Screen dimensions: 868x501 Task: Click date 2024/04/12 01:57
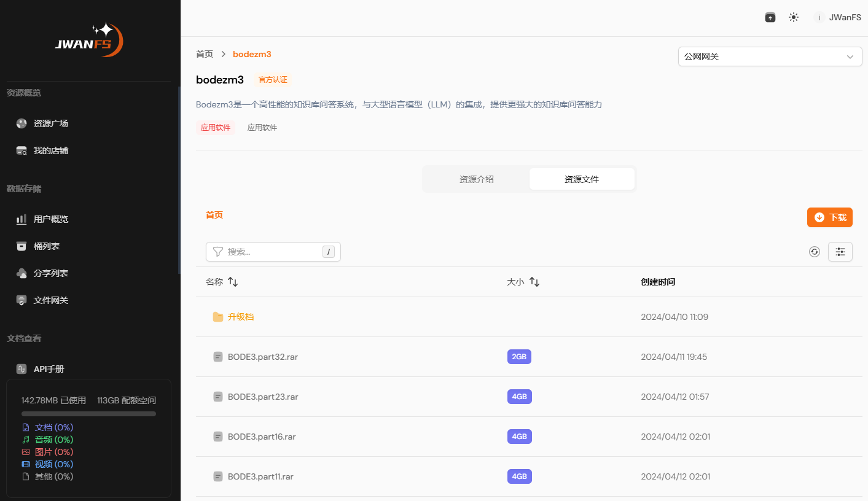tap(675, 397)
